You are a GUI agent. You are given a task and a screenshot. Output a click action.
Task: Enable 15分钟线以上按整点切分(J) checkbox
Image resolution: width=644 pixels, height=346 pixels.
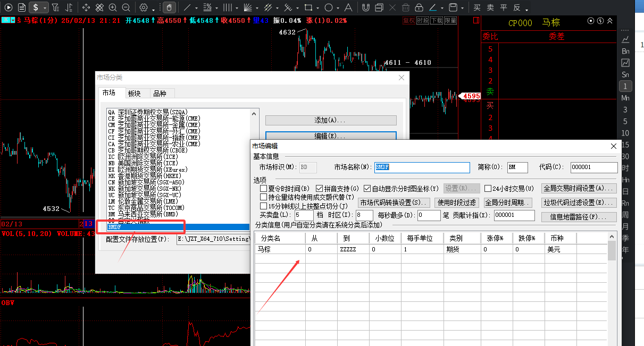[x=263, y=206]
